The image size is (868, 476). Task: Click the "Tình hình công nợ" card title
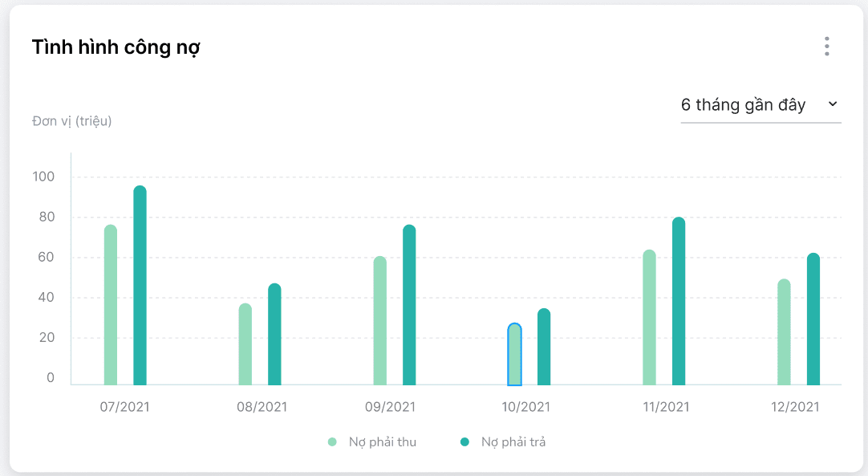[116, 47]
